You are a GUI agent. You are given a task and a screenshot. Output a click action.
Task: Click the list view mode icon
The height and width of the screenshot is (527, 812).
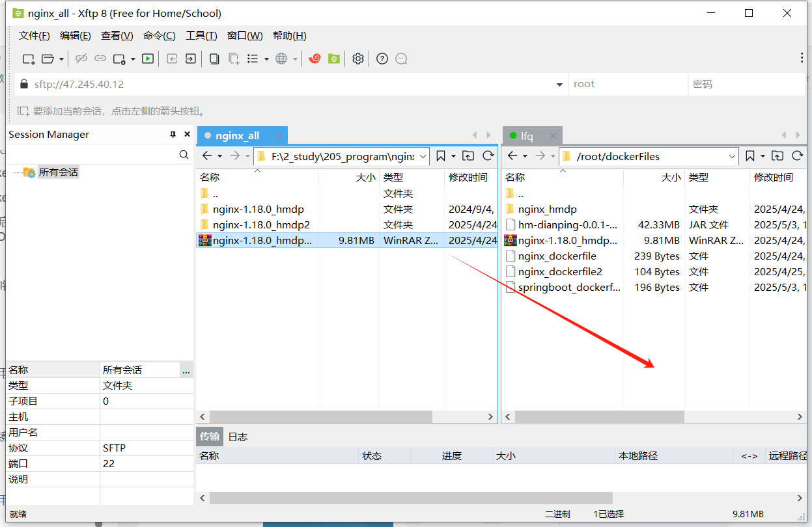click(253, 59)
